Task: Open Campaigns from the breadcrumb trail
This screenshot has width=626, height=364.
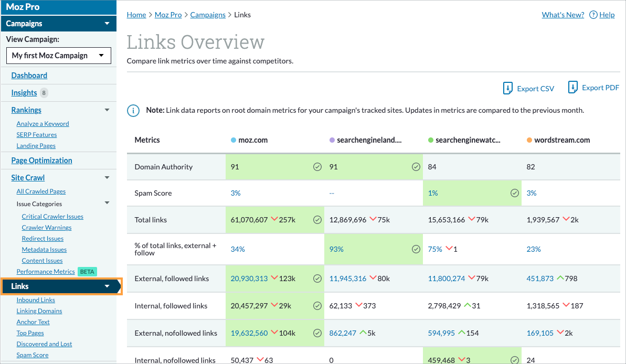Action: (x=208, y=15)
